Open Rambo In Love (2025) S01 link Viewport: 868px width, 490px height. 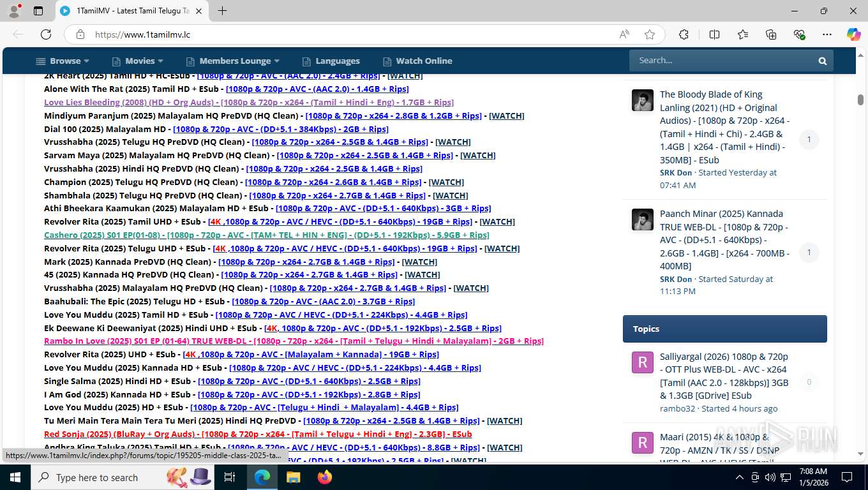294,341
